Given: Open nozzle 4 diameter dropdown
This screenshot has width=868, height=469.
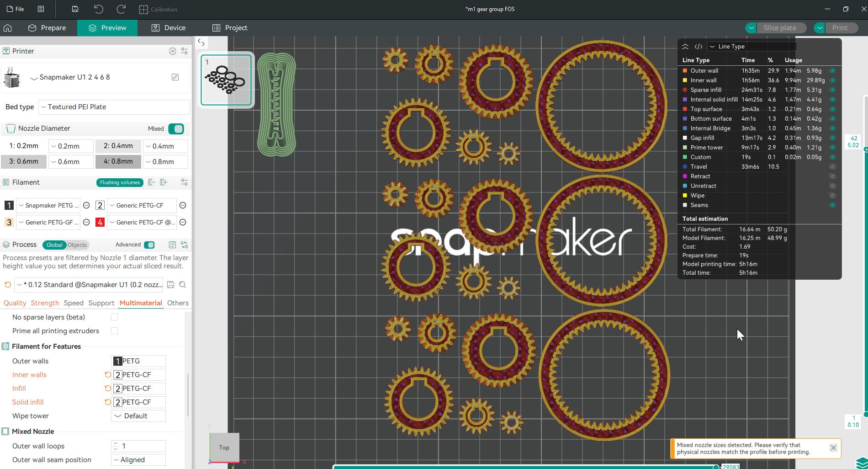Looking at the screenshot, I should pos(165,162).
